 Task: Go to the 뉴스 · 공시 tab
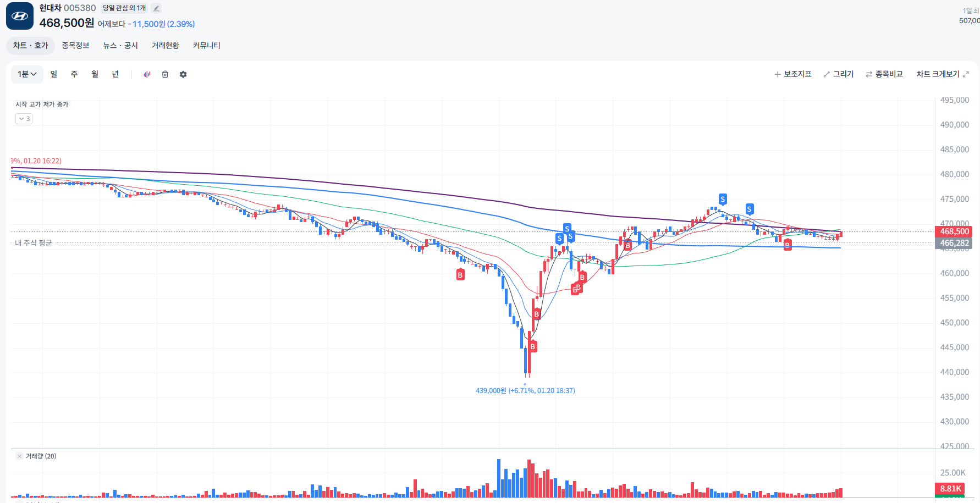point(120,46)
